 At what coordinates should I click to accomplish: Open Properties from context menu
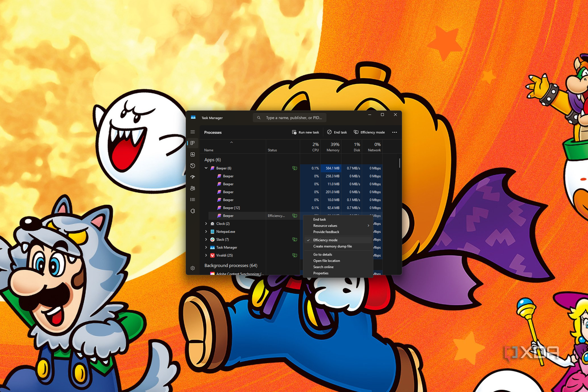pyautogui.click(x=338, y=273)
